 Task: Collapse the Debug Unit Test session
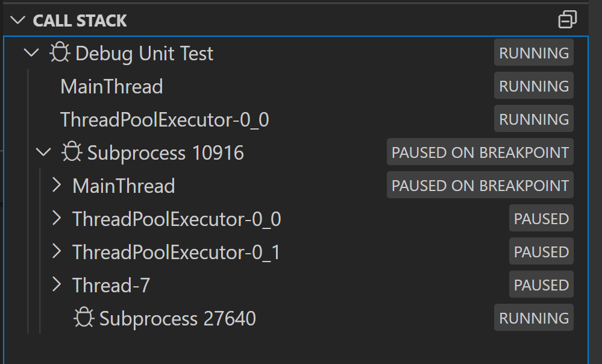pos(31,53)
